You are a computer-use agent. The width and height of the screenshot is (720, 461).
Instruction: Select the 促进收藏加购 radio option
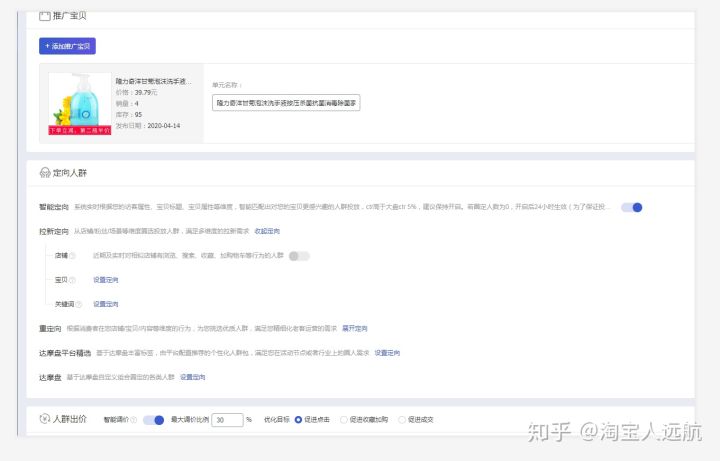[345, 420]
